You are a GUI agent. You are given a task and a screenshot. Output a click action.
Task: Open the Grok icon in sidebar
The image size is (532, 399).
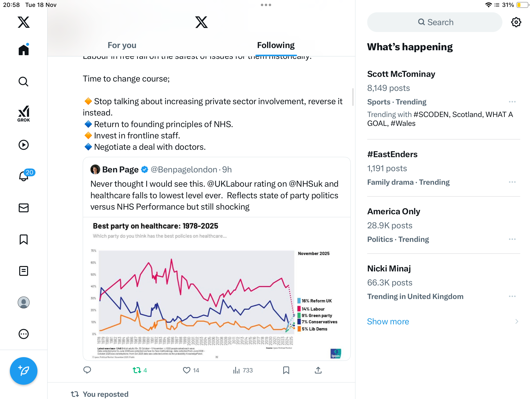(24, 114)
